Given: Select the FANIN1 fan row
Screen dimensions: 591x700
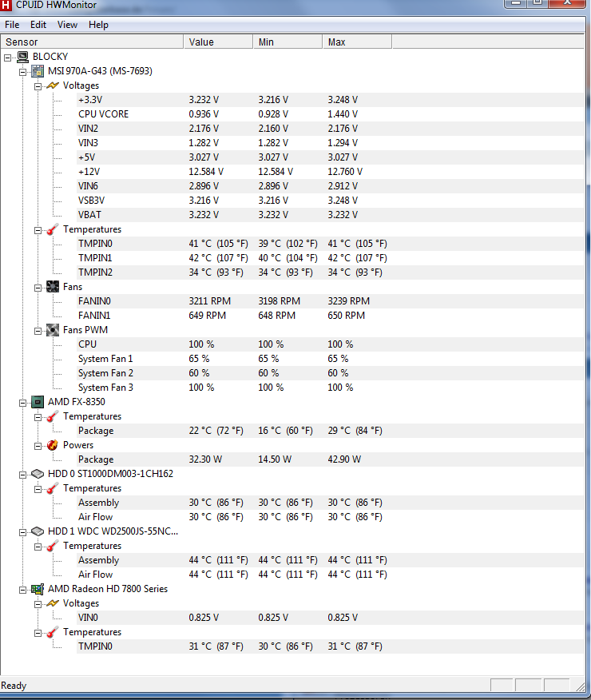Looking at the screenshot, I should 330,316.
